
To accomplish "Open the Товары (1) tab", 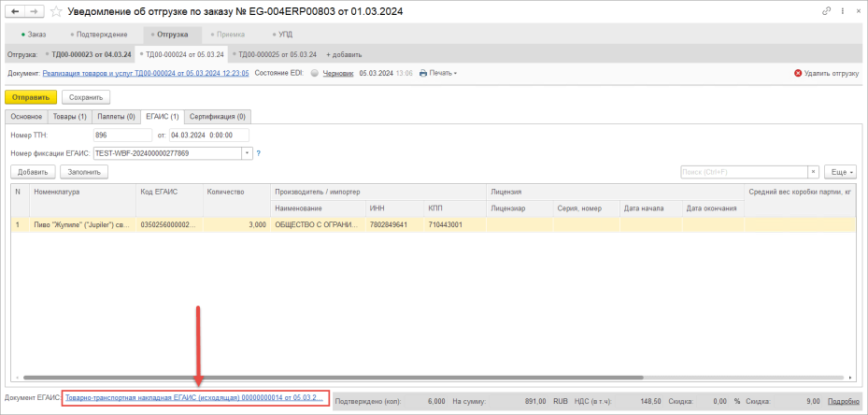I will (69, 116).
